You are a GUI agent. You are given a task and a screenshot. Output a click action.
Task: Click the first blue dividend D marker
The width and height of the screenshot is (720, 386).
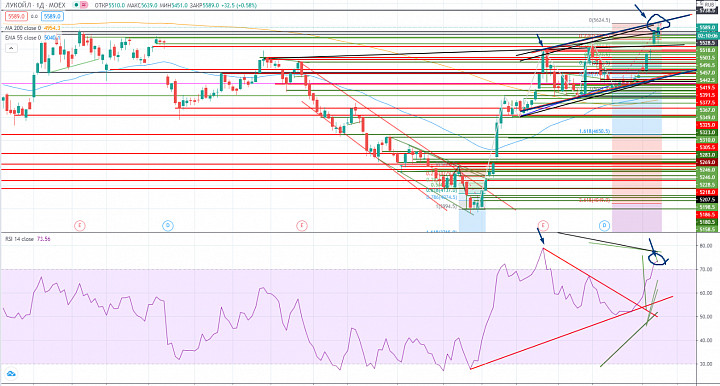(168, 225)
